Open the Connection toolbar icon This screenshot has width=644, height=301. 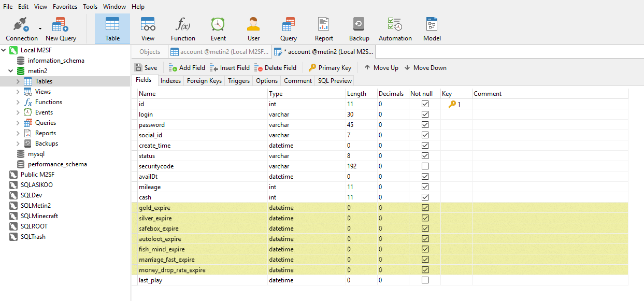pyautogui.click(x=21, y=29)
